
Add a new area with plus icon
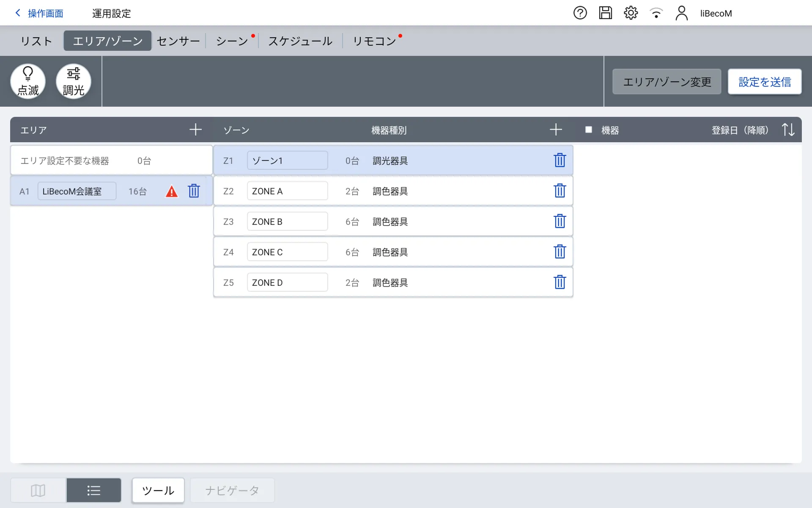click(195, 130)
